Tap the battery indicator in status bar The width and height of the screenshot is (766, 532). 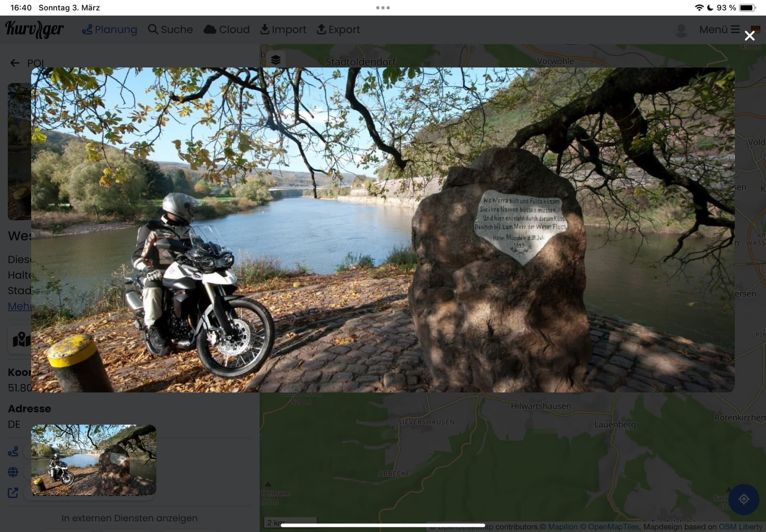point(747,8)
